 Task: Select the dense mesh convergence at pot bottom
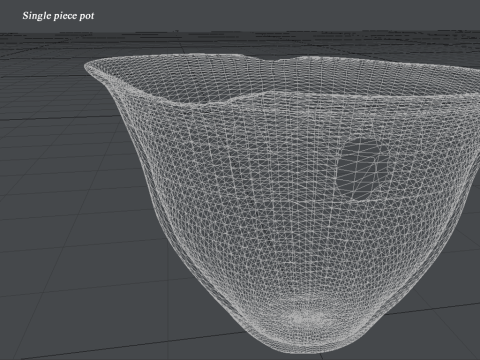(310, 319)
